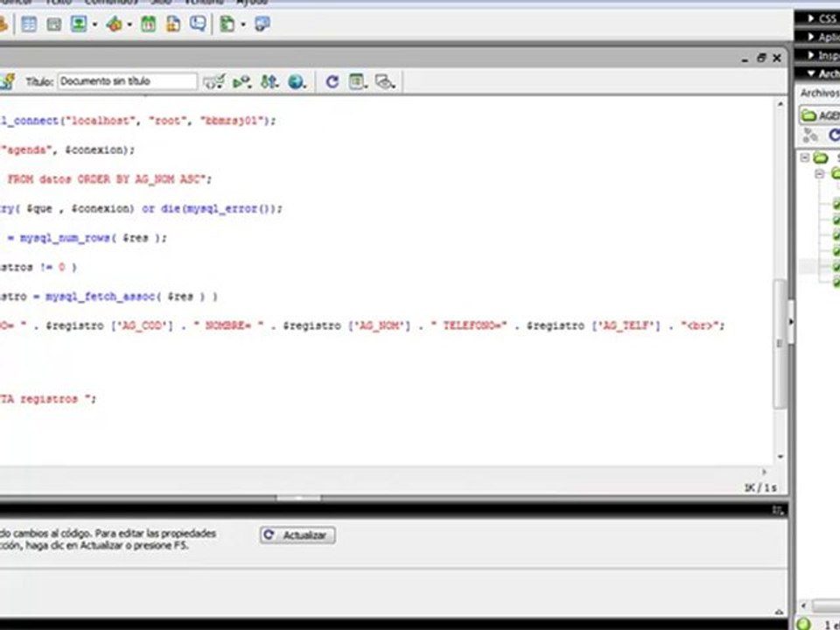Image resolution: width=840 pixels, height=630 pixels.
Task: Open the Tag Chooser icon
Action: click(262, 24)
